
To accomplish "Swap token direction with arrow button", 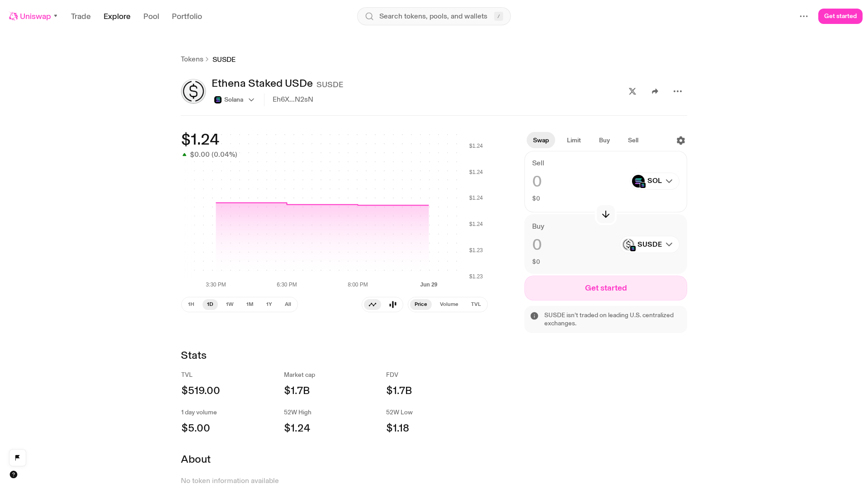I will (606, 214).
